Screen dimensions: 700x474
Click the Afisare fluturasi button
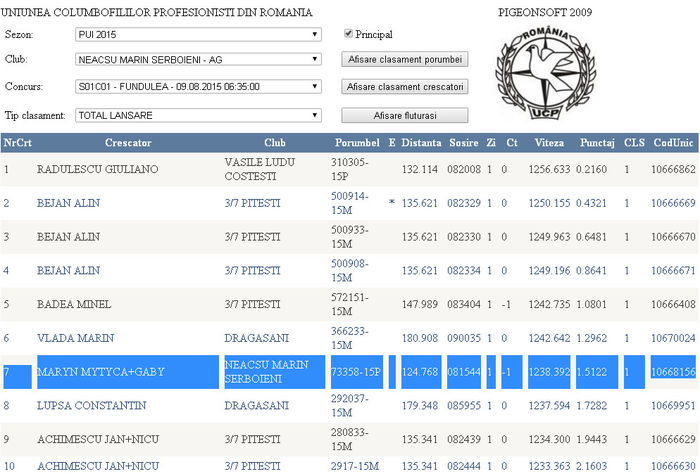[405, 115]
